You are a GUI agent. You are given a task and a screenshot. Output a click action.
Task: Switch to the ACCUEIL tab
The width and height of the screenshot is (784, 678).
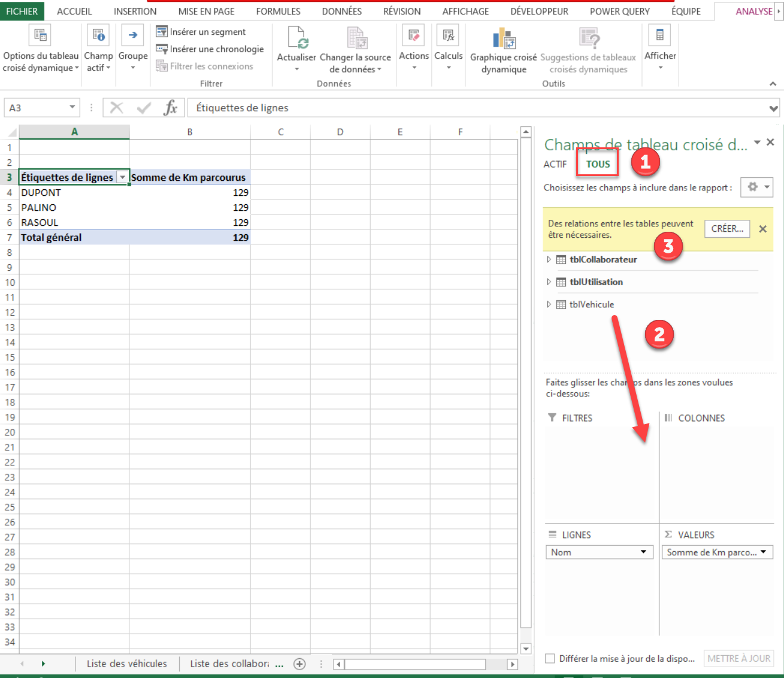point(74,11)
